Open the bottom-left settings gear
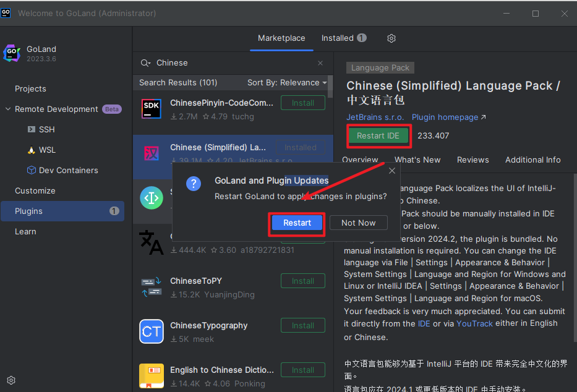Viewport: 577px width, 392px height. 11,380
